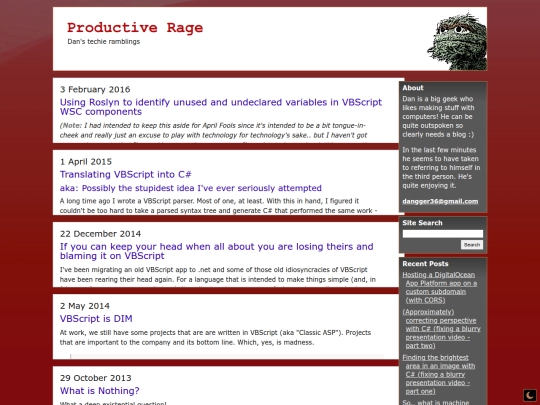The image size is (540, 405).
Task: Click the Oscar the Grouch header image
Action: point(457,41)
